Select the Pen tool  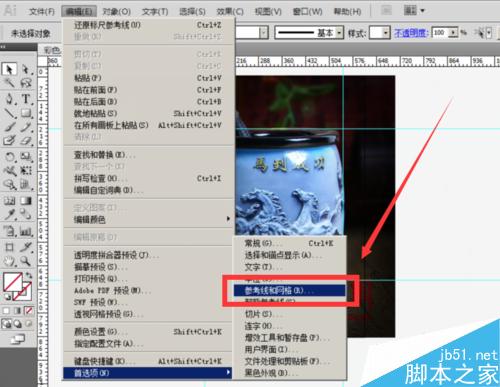tap(9, 99)
